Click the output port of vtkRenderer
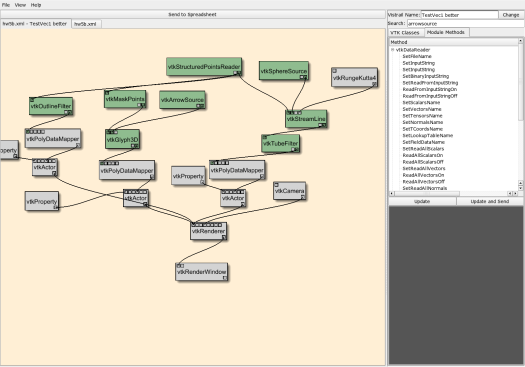This screenshot has height=367, width=525. click(x=224, y=237)
